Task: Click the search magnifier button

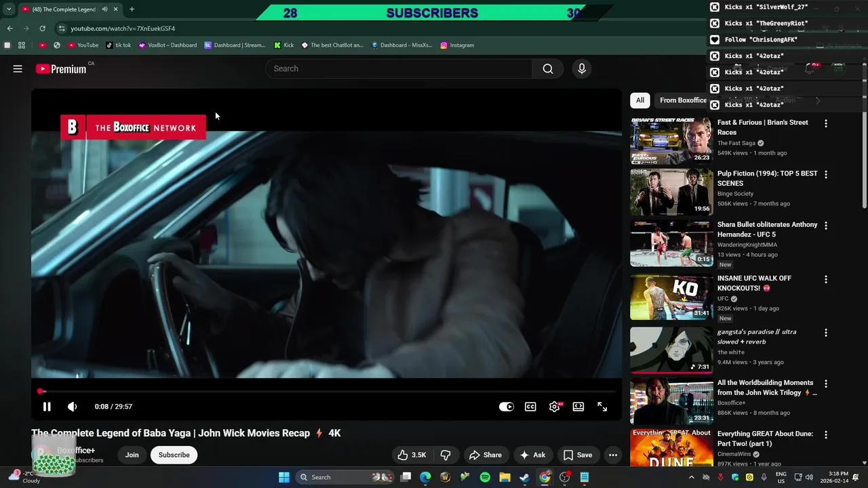Action: click(548, 68)
